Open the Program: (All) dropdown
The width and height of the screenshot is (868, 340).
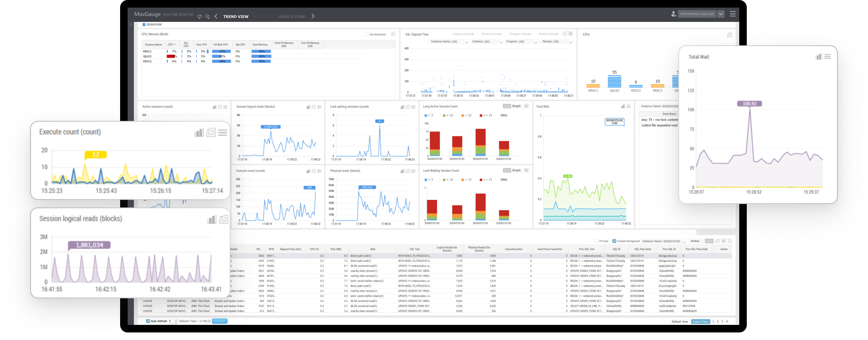click(522, 42)
